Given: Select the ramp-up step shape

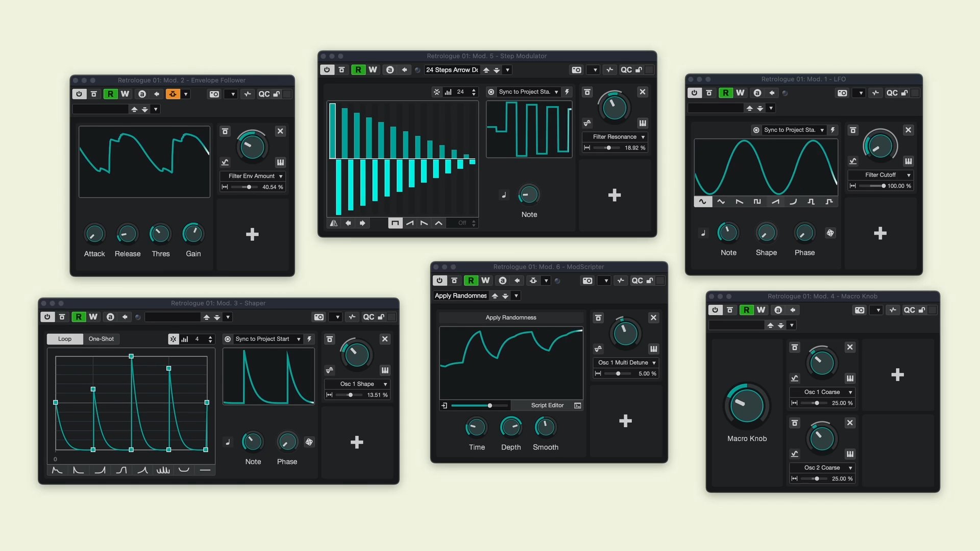Looking at the screenshot, I should point(410,223).
